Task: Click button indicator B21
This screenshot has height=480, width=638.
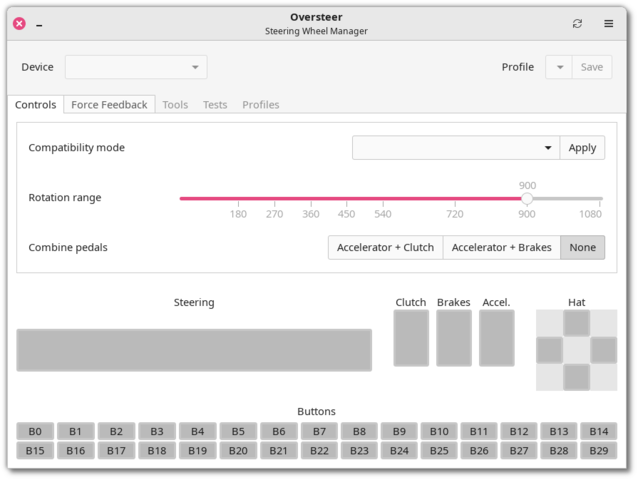Action: click(279, 451)
